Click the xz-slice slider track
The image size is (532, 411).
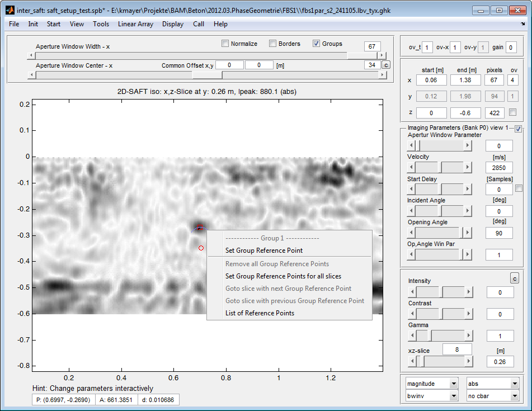pyautogui.click(x=440, y=361)
